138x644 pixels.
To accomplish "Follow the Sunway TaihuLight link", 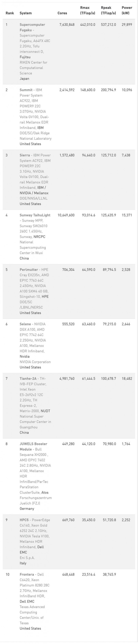I will pyautogui.click(x=35, y=215).
